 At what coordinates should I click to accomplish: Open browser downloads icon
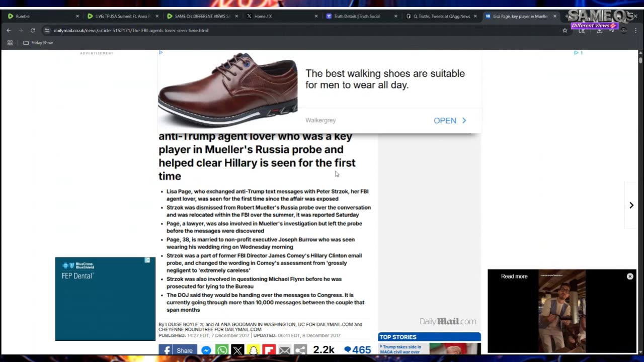[600, 31]
